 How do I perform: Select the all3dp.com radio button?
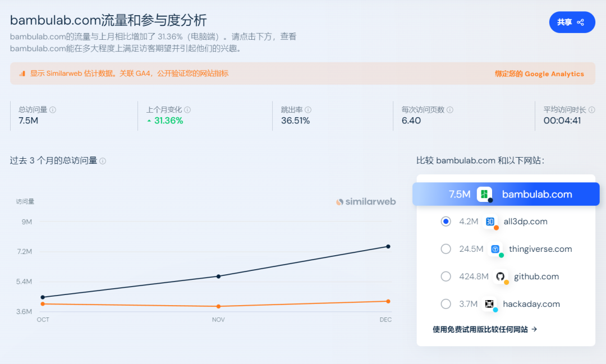click(x=446, y=222)
